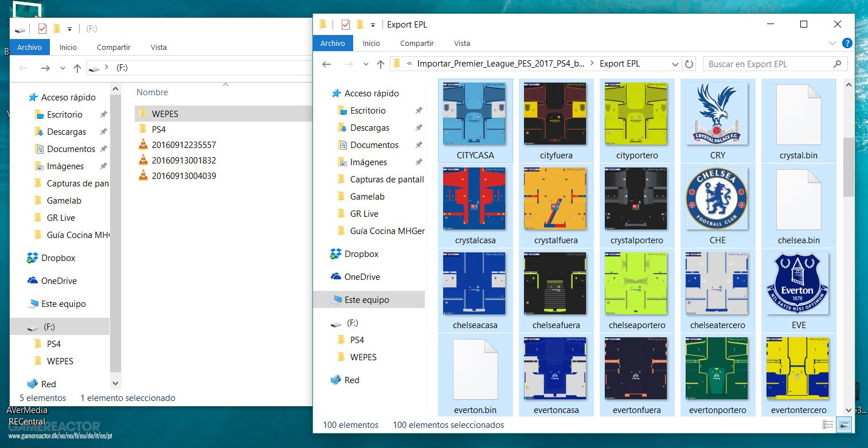
Task: Open Gamelab folder in F: window sidebar
Action: click(64, 200)
